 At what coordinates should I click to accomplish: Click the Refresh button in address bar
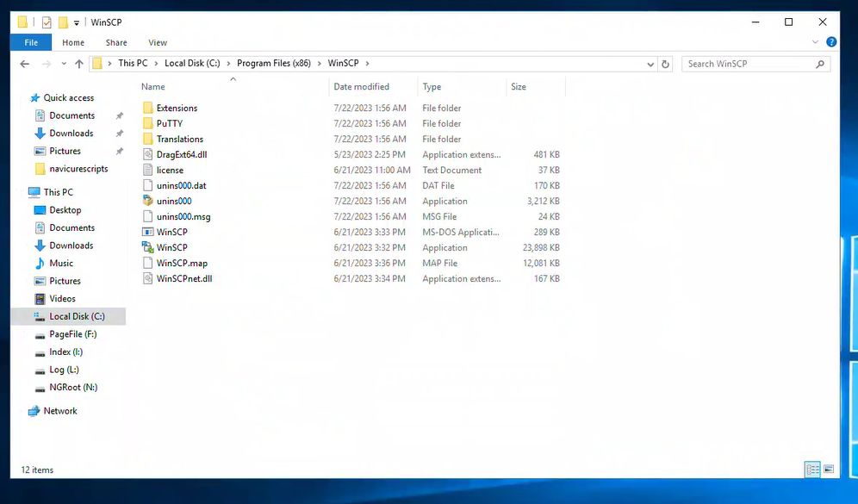tap(665, 64)
